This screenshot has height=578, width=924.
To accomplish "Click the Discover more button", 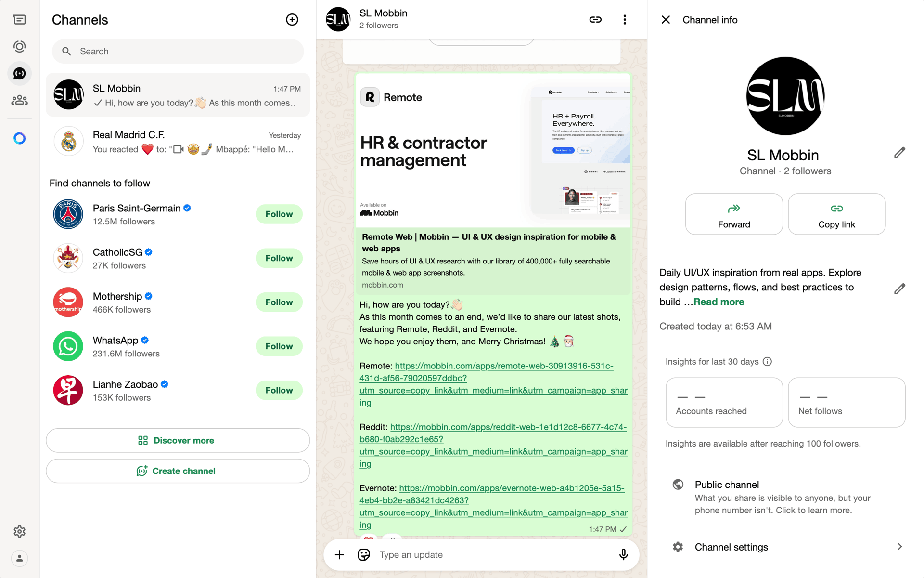I will point(178,441).
